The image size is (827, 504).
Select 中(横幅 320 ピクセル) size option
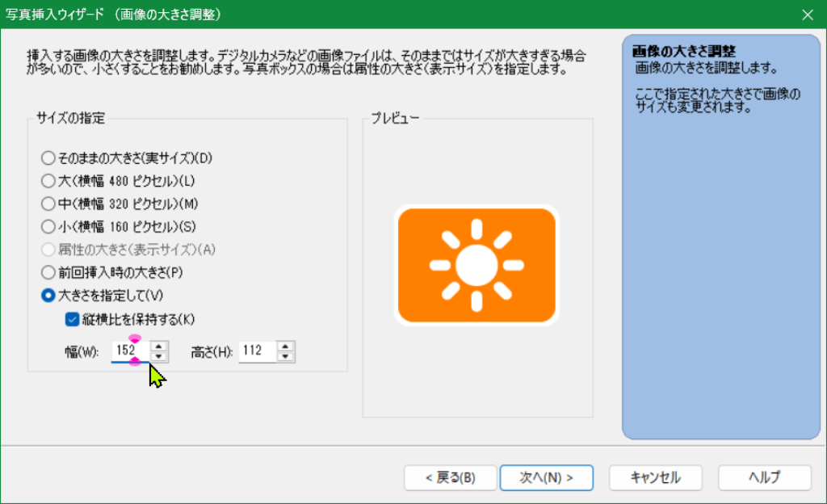[x=48, y=204]
